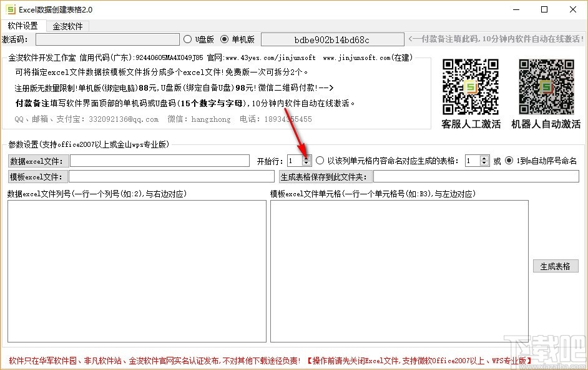The image size is (588, 370).
Task: Click the 模板excel文件 button
Action: coord(37,176)
